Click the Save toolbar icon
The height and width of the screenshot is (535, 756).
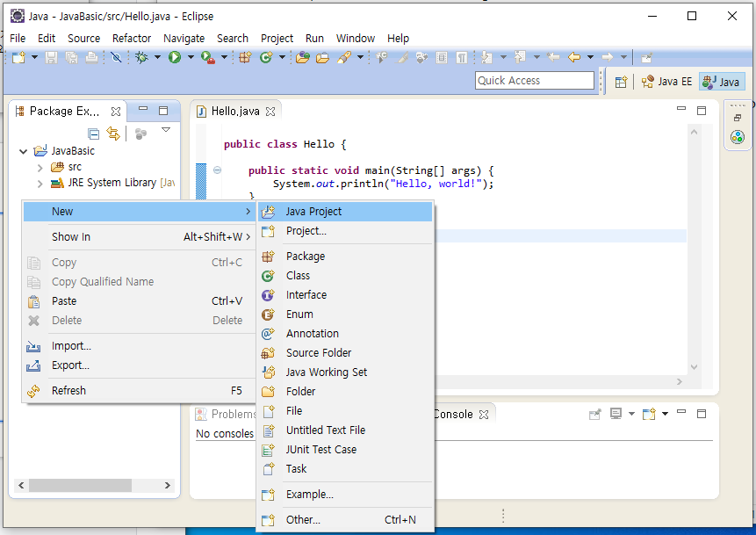click(x=51, y=57)
